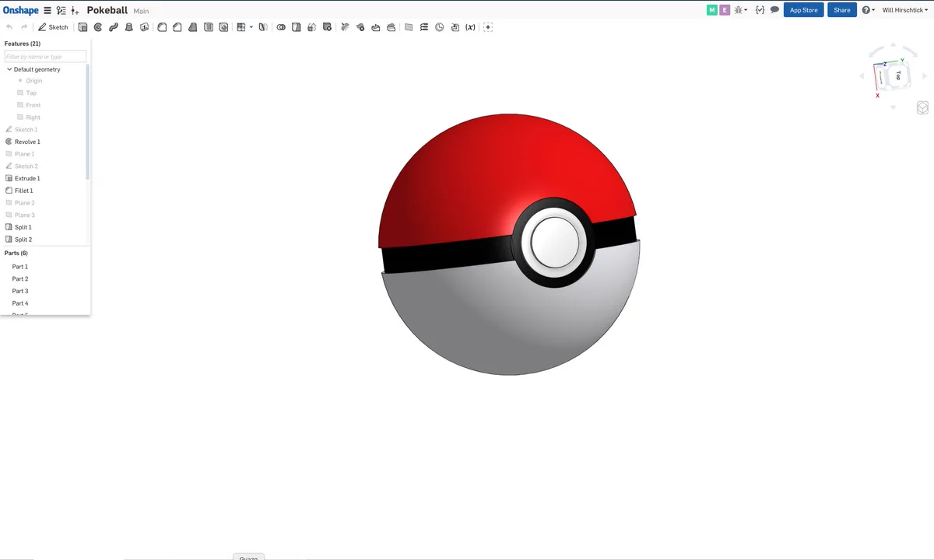The image size is (934, 560).
Task: Select the Fillet tool in the toolbar
Action: click(162, 27)
